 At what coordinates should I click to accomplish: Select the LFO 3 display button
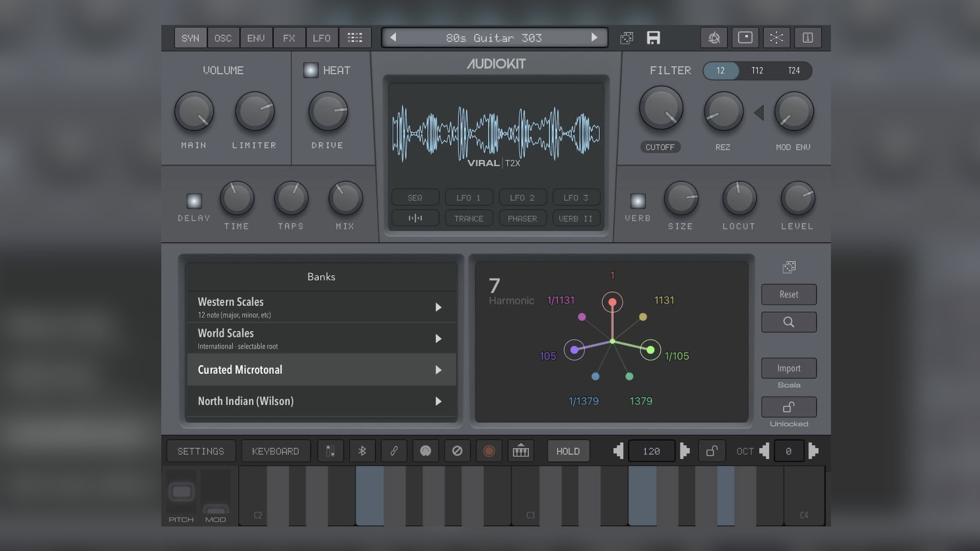pyautogui.click(x=576, y=197)
